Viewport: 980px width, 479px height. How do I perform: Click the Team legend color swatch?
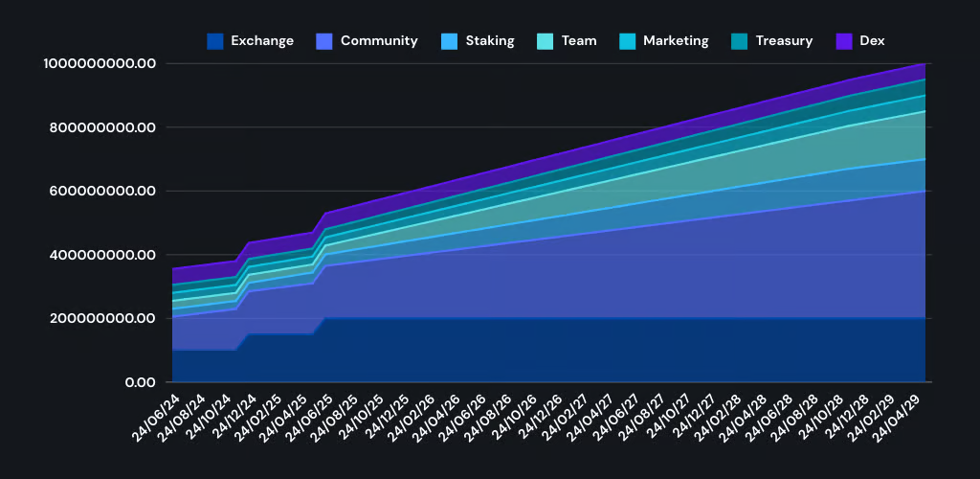point(546,41)
